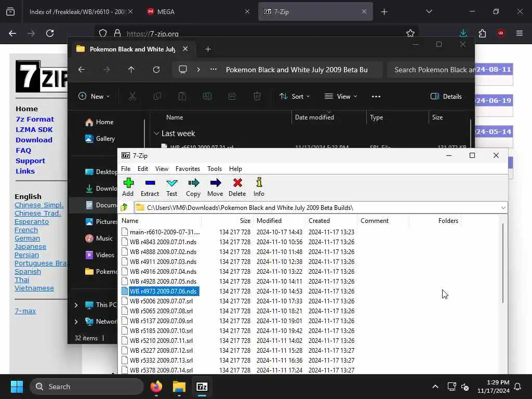Click Windows Start button
This screenshot has height=399, width=532.
click(x=17, y=387)
